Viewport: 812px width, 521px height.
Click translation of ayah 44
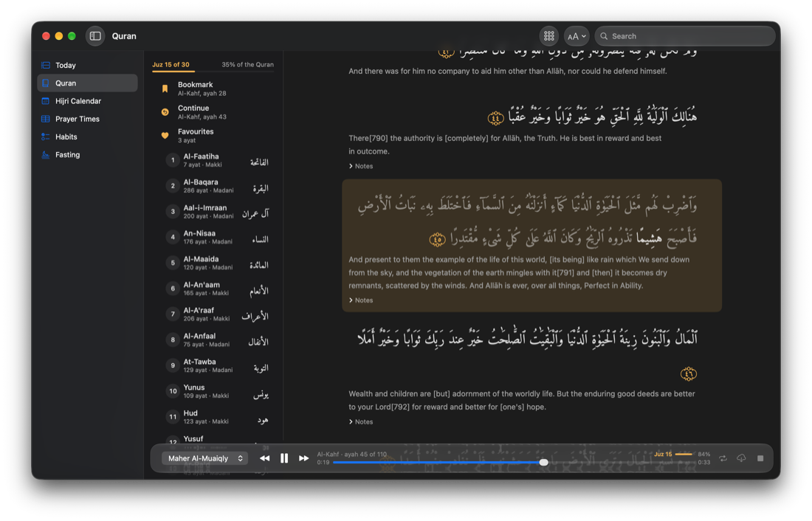click(505, 145)
